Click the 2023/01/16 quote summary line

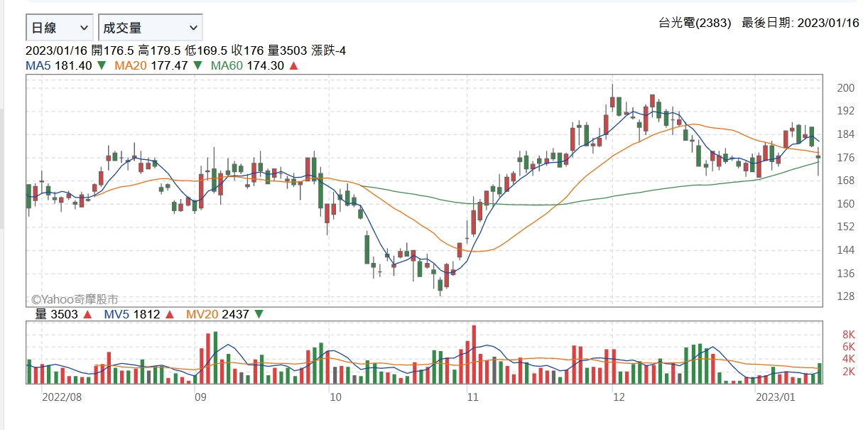click(185, 50)
